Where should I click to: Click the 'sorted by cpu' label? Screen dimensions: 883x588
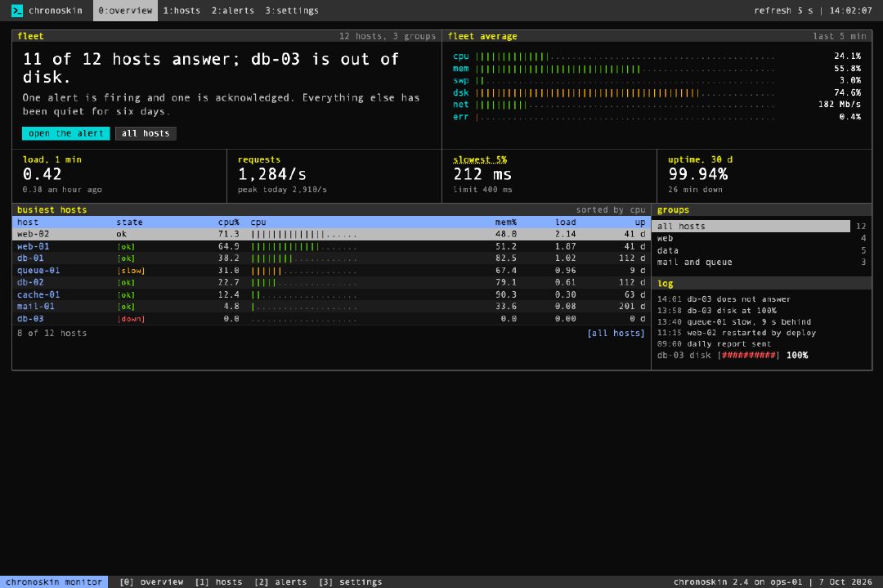click(611, 210)
